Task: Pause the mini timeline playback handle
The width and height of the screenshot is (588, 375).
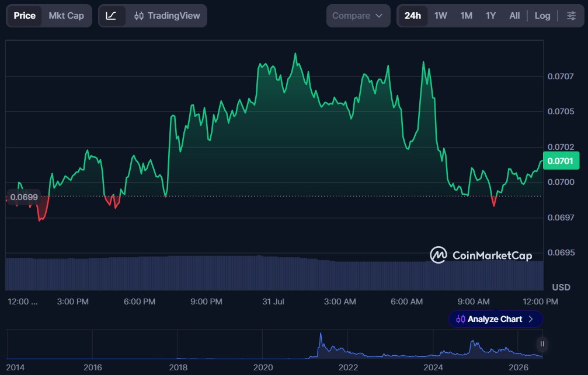Action: (542, 344)
